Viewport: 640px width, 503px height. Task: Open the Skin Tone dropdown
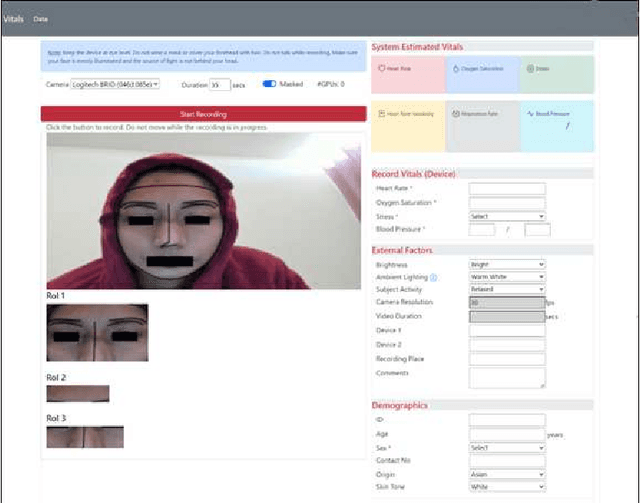507,487
